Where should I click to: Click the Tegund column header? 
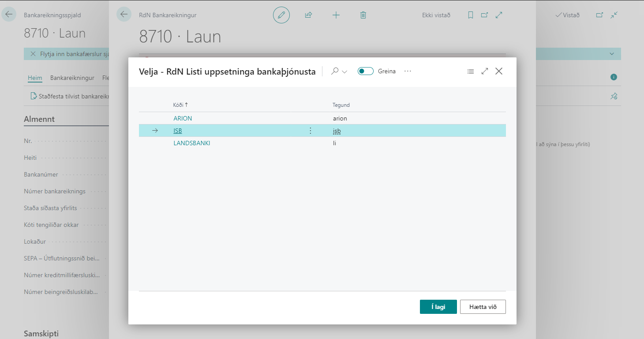pyautogui.click(x=341, y=105)
